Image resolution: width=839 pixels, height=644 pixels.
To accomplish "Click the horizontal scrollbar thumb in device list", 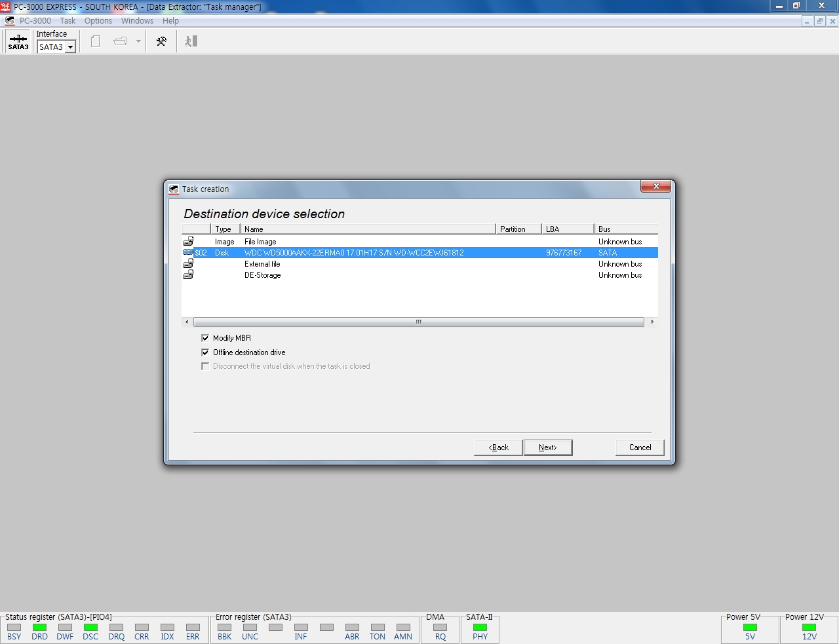I will (419, 322).
